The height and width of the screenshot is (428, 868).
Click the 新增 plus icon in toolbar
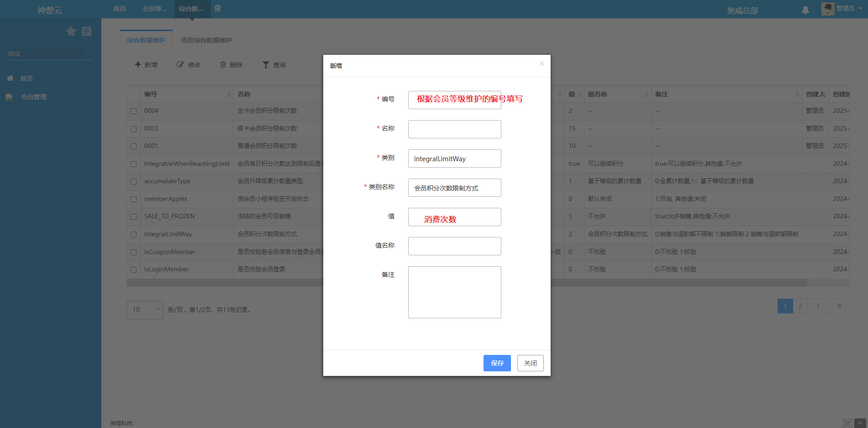click(x=138, y=64)
